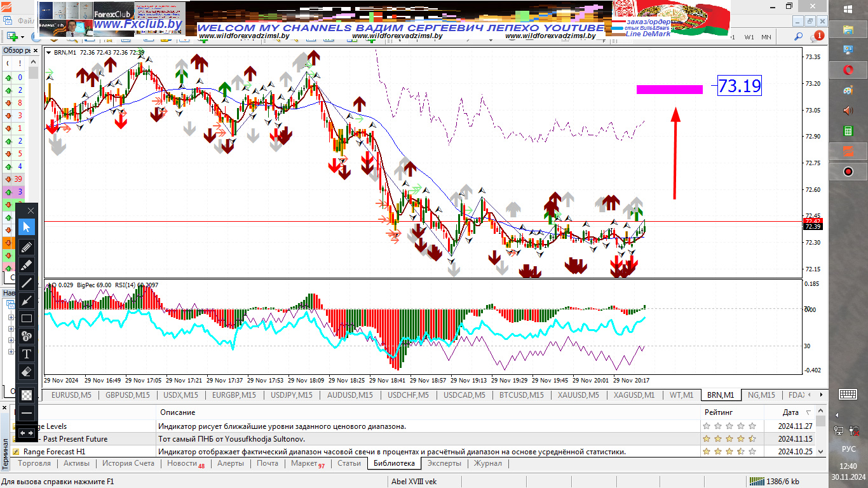
Task: Open the line thickness selector
Action: (x=27, y=413)
